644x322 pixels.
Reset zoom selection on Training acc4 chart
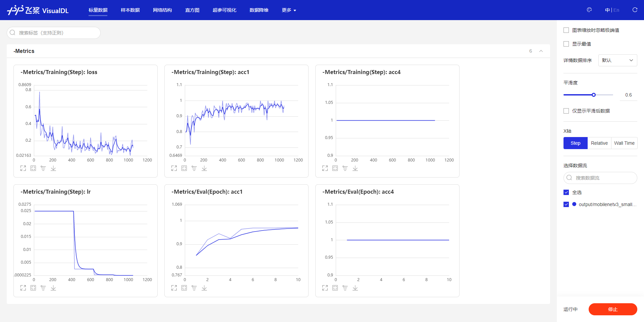(335, 168)
